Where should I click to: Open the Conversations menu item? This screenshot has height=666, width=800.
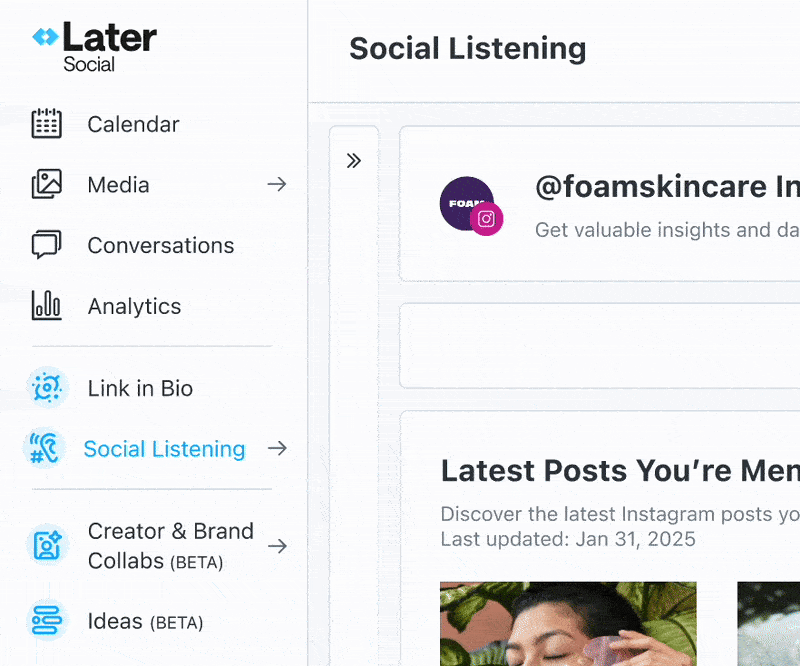point(161,245)
